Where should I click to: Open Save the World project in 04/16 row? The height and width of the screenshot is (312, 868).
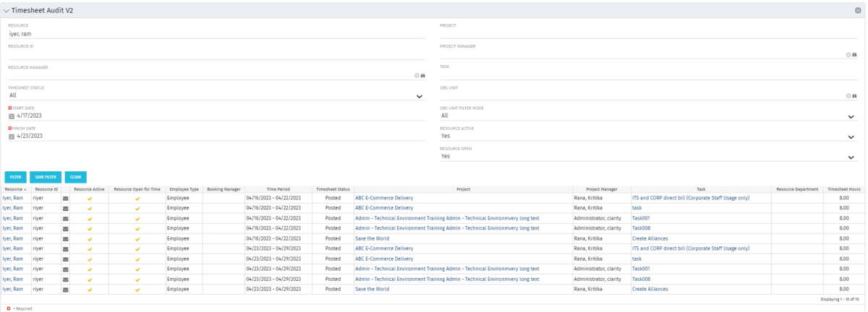point(372,238)
